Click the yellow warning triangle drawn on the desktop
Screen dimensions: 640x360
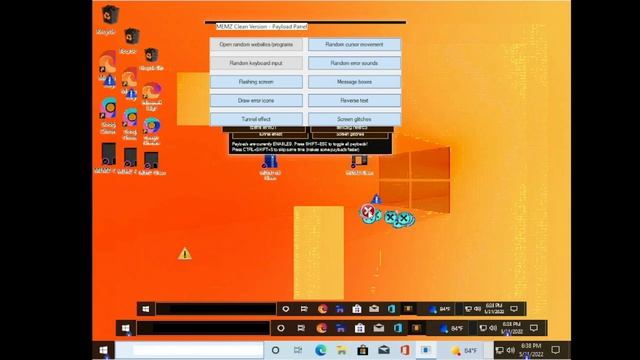pos(184,254)
